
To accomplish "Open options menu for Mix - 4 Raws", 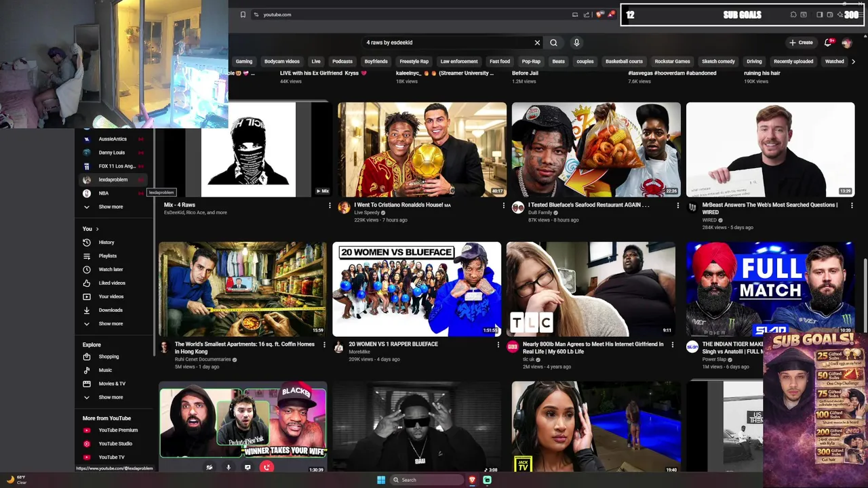I will click(x=330, y=205).
